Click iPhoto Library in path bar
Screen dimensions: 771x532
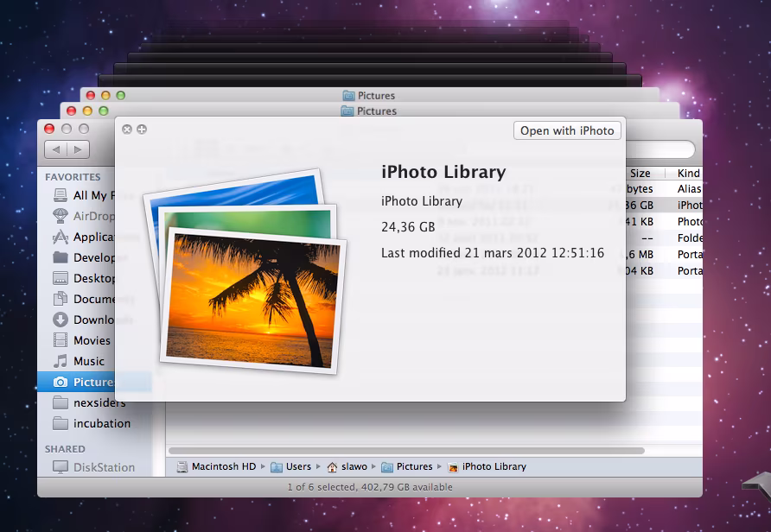(487, 466)
